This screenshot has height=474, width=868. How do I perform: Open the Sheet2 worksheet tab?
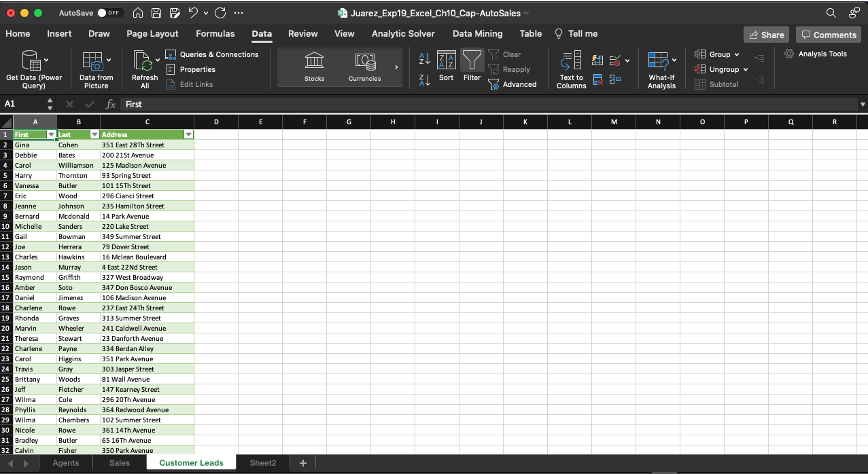coord(262,462)
